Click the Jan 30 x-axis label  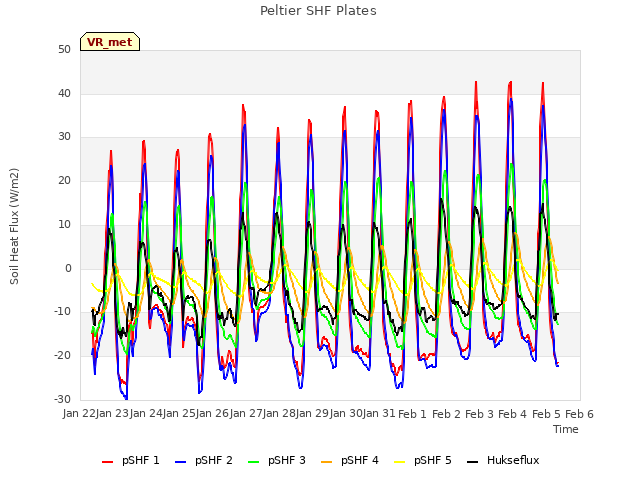pos(346,414)
